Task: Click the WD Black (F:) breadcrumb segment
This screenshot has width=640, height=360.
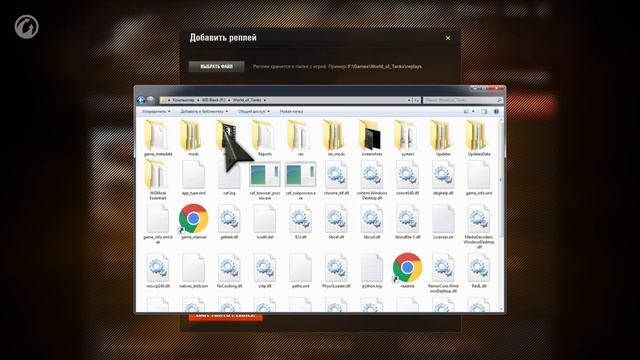Action: pos(214,100)
